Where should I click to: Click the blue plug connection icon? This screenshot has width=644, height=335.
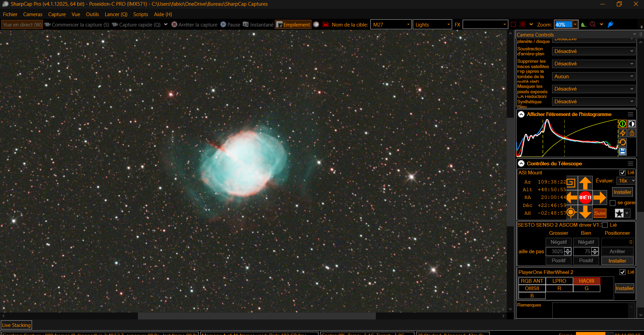click(x=611, y=24)
